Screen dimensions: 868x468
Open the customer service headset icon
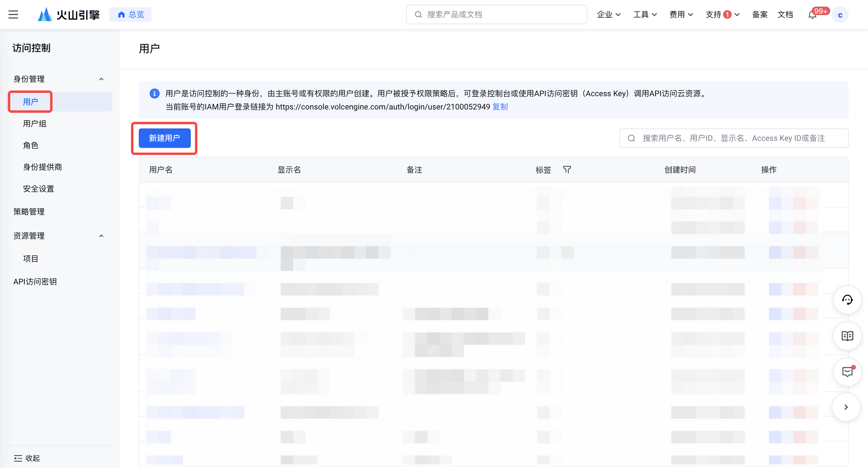(847, 300)
